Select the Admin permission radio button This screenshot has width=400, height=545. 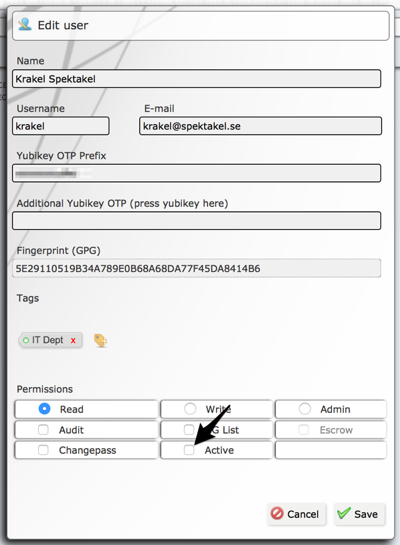tap(305, 409)
